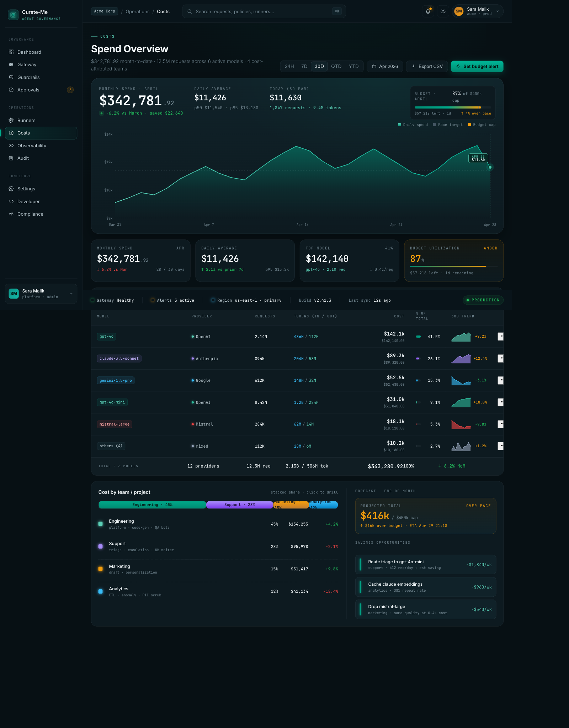
Task: Open the notifications bell
Action: click(428, 11)
